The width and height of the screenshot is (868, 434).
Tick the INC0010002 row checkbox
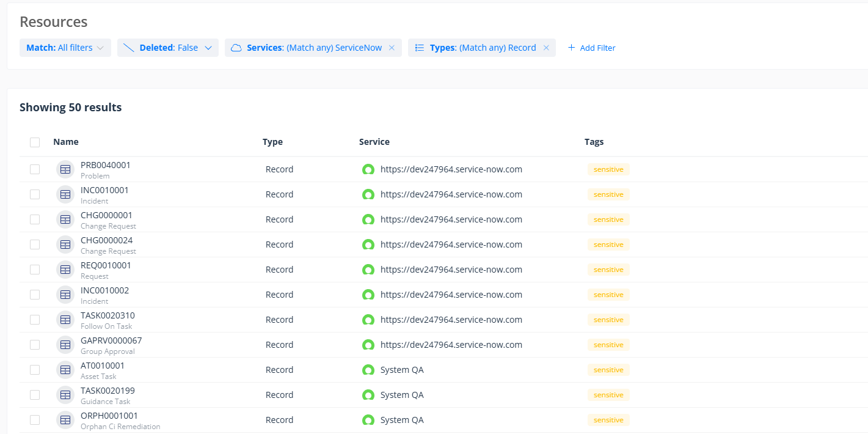coord(35,295)
